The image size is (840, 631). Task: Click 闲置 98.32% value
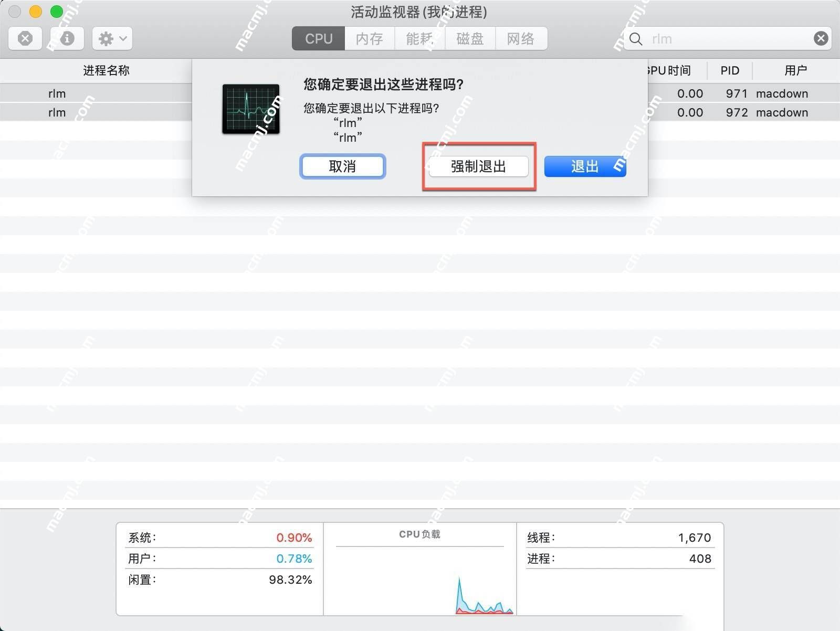290,580
